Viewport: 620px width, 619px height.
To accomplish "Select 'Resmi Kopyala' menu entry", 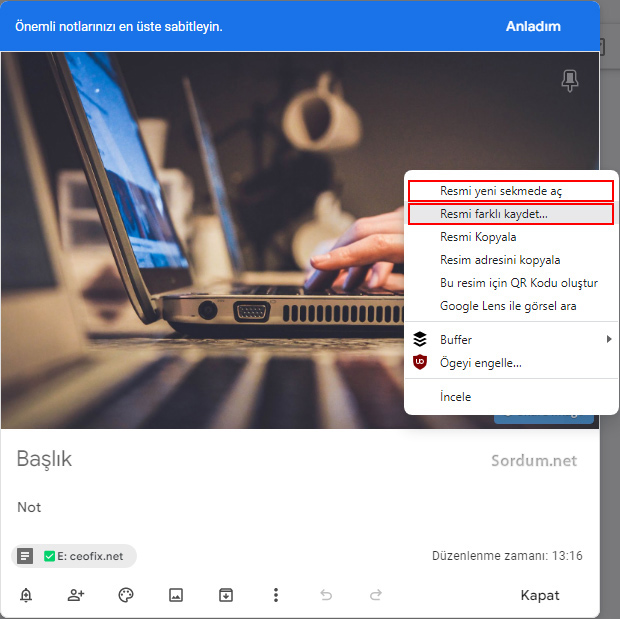I will 511,237.
